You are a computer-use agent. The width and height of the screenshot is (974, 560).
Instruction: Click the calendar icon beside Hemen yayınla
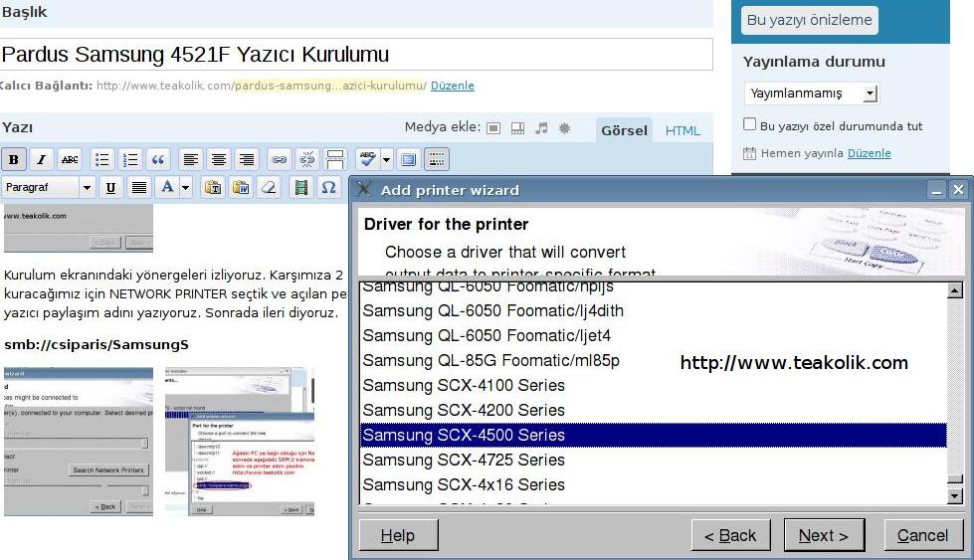750,153
